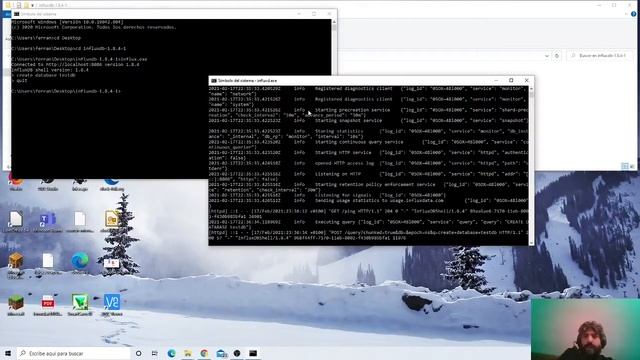Click the 'create database testdb' line in left console
The width and height of the screenshot is (640, 360).
[x=43, y=75]
